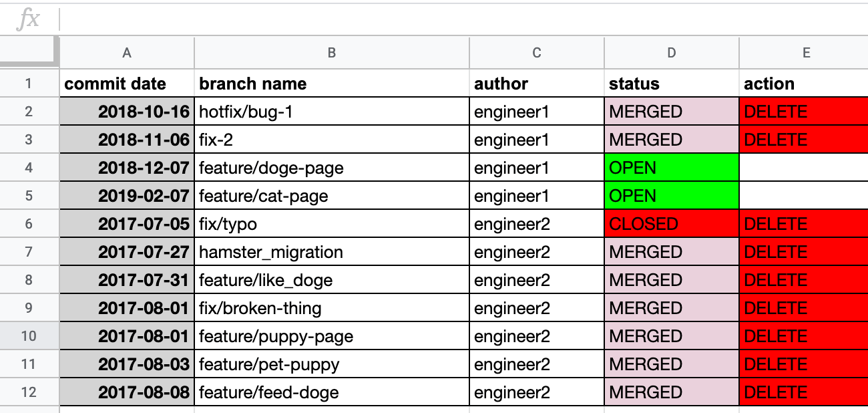Click the 'author' header cell
Image resolution: width=868 pixels, height=413 pixels.
point(537,84)
